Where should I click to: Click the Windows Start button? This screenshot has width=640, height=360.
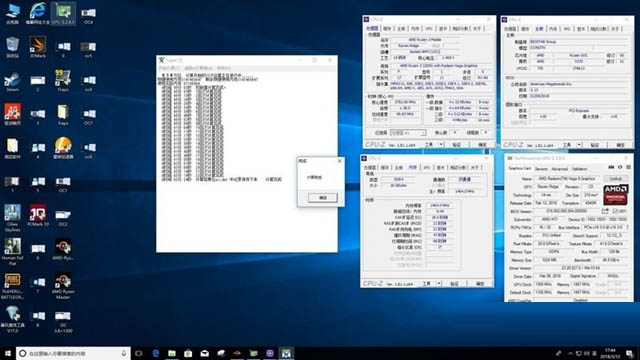pyautogui.click(x=8, y=353)
